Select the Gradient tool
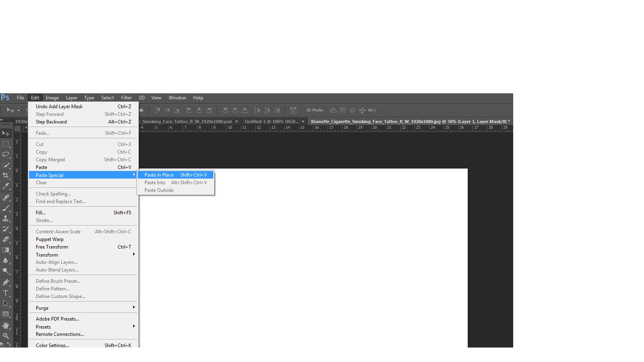Image resolution: width=644 pixels, height=362 pixels. point(6,250)
